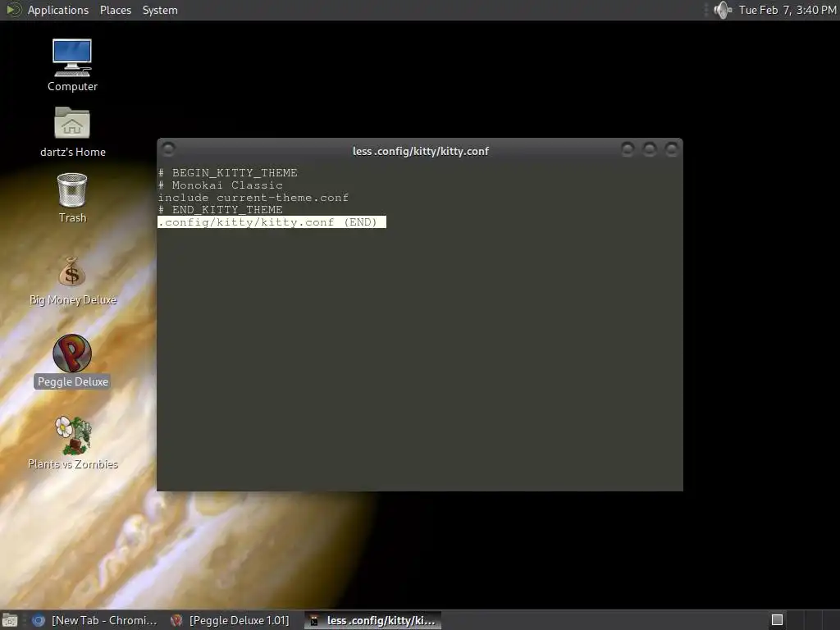The height and width of the screenshot is (630, 840).
Task: Select the Trash desktop icon
Action: 72,198
